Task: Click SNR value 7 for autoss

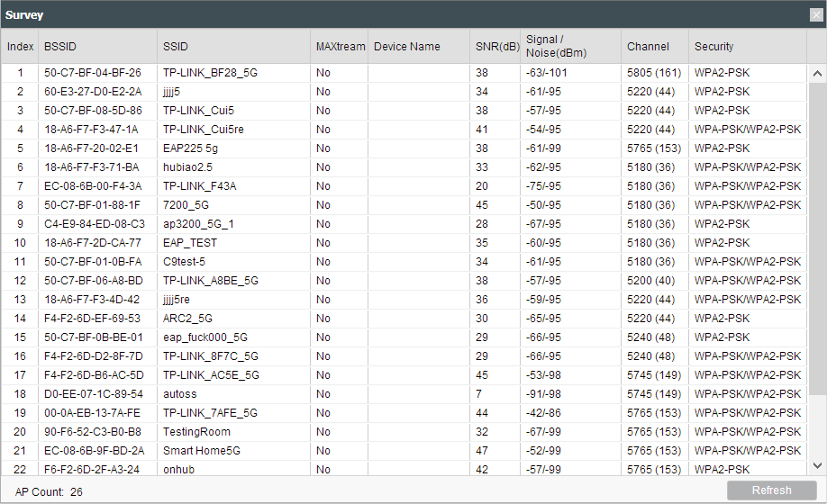Action: pos(478,394)
